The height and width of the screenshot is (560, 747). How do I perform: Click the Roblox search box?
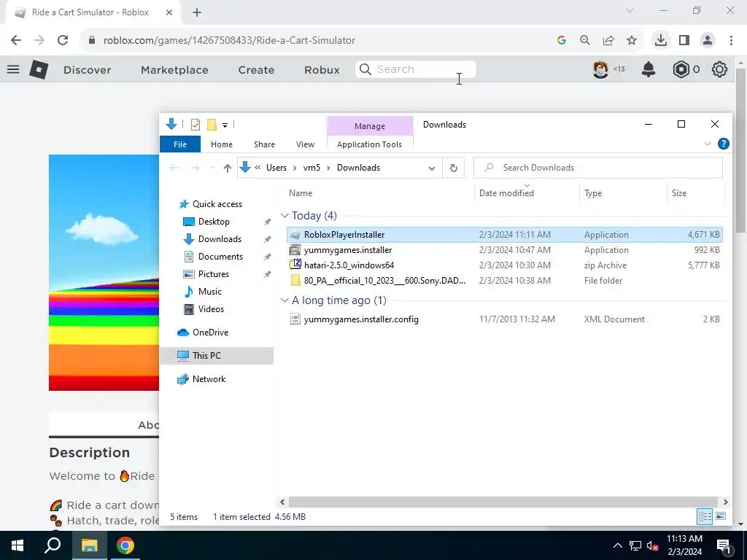coord(415,69)
